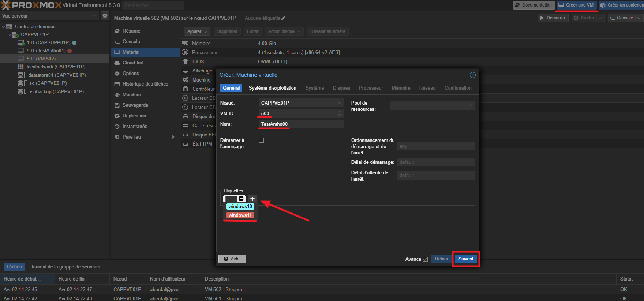Click the Retour button
The width and height of the screenshot is (644, 301).
(x=441, y=259)
